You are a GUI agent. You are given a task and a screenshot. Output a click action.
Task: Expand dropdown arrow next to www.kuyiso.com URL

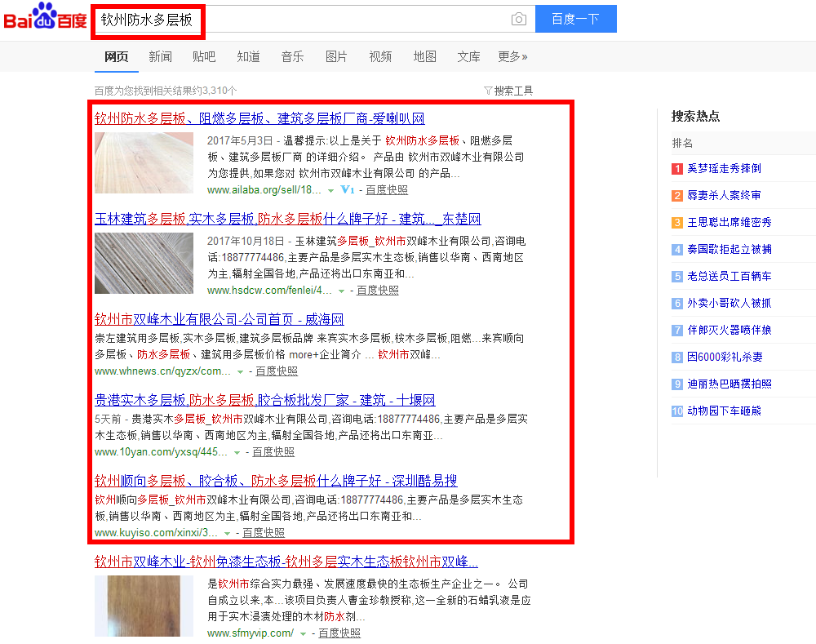click(x=228, y=534)
